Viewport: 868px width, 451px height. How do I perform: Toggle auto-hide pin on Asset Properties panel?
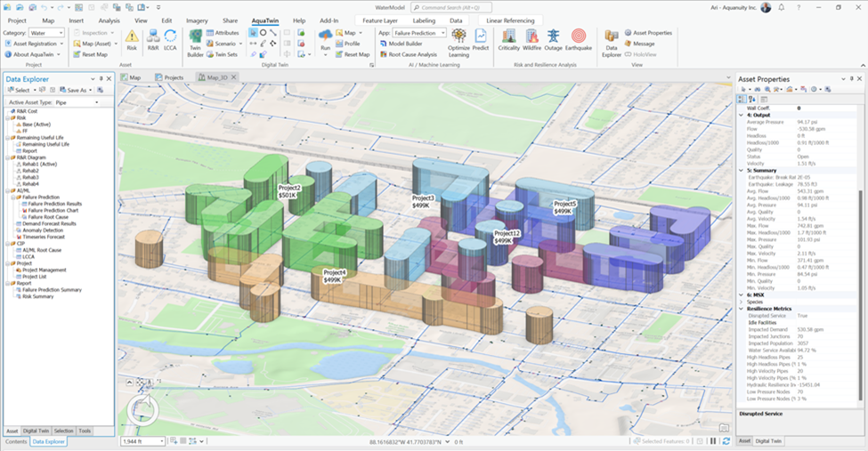pyautogui.click(x=852, y=79)
